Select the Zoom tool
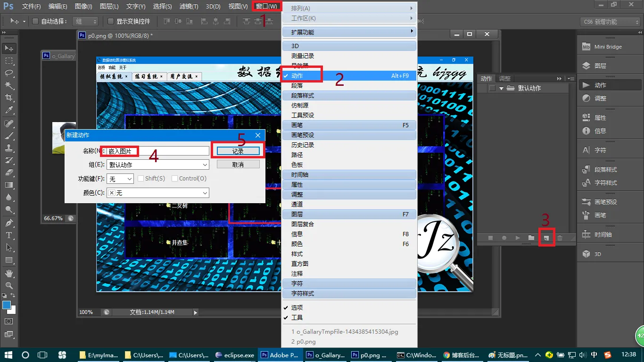Image resolution: width=644 pixels, height=362 pixels. (x=9, y=286)
